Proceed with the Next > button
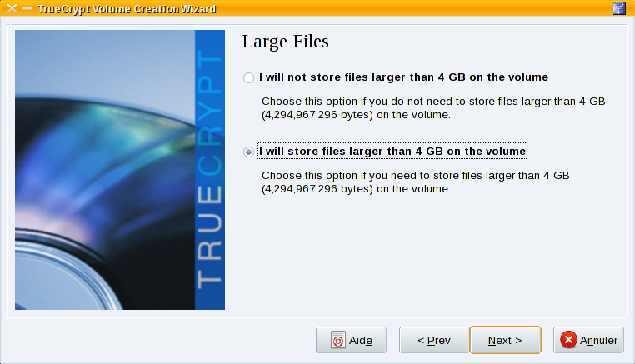635x364 pixels. click(x=505, y=340)
